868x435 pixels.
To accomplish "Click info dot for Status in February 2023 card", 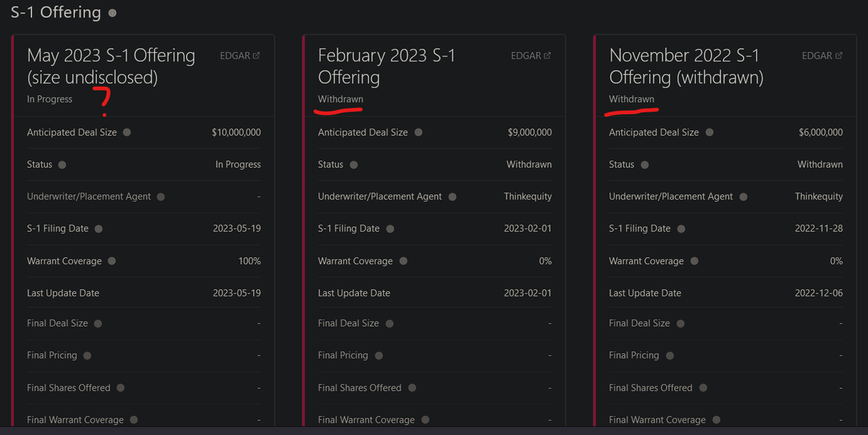I will (353, 165).
